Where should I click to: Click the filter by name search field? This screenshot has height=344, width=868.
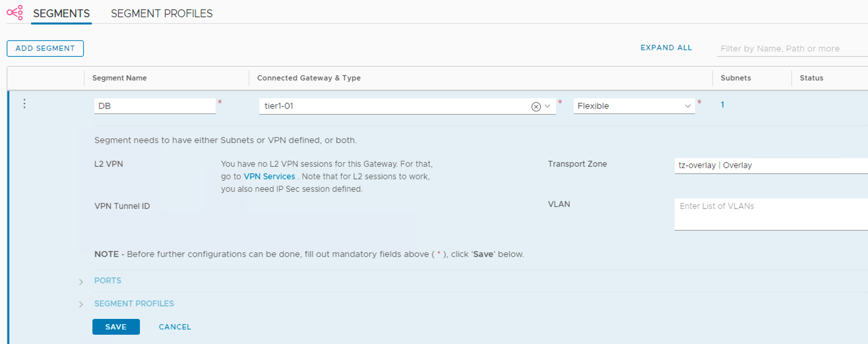pos(789,49)
